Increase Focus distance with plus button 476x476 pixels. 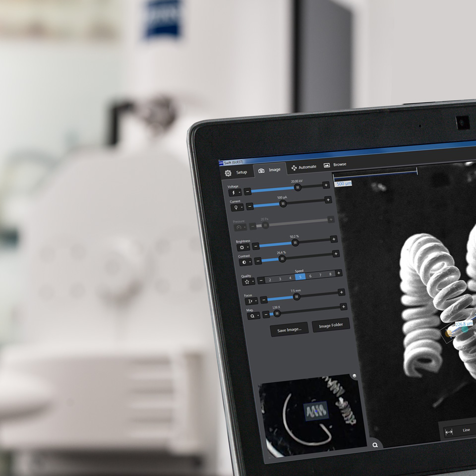coord(341,293)
